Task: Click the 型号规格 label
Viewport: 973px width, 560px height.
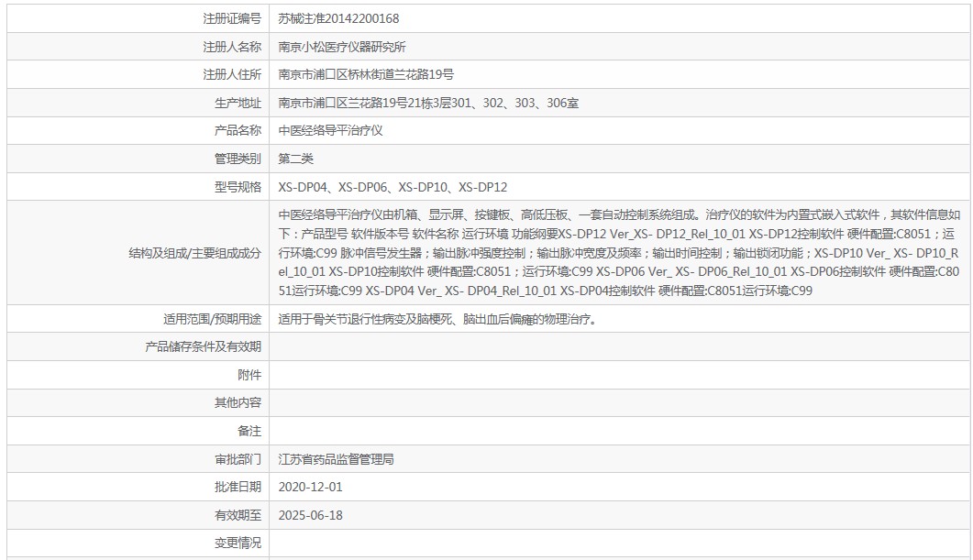Action: coord(238,187)
